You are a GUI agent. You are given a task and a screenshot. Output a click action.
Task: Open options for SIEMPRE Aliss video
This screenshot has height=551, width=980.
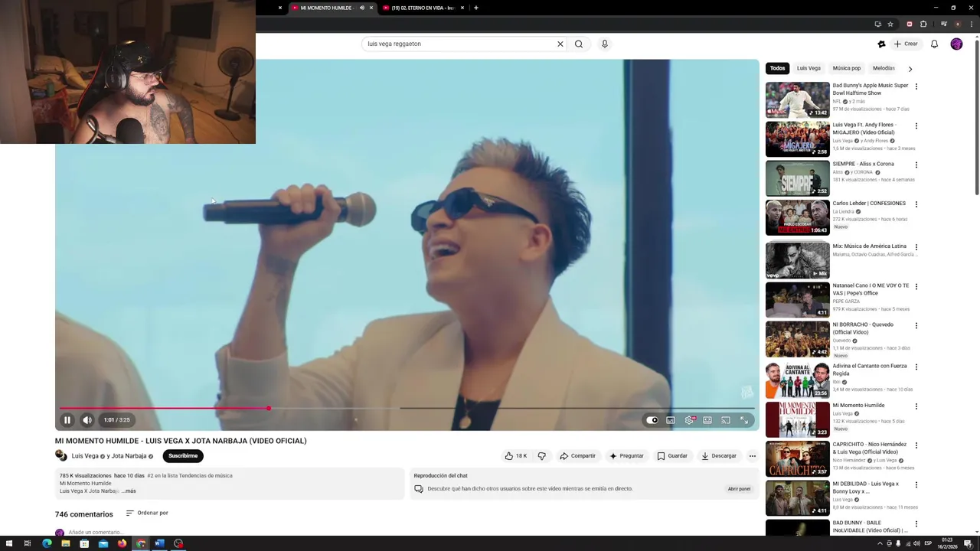916,165
